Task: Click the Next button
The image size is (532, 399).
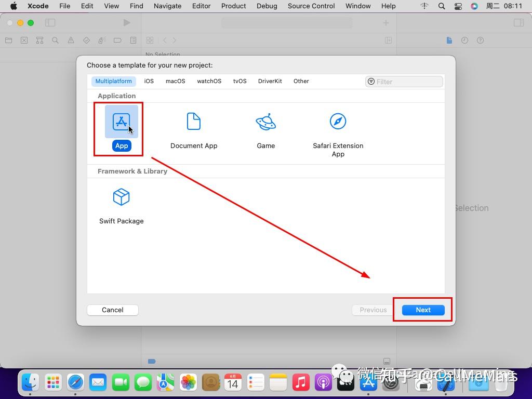Action: (423, 310)
